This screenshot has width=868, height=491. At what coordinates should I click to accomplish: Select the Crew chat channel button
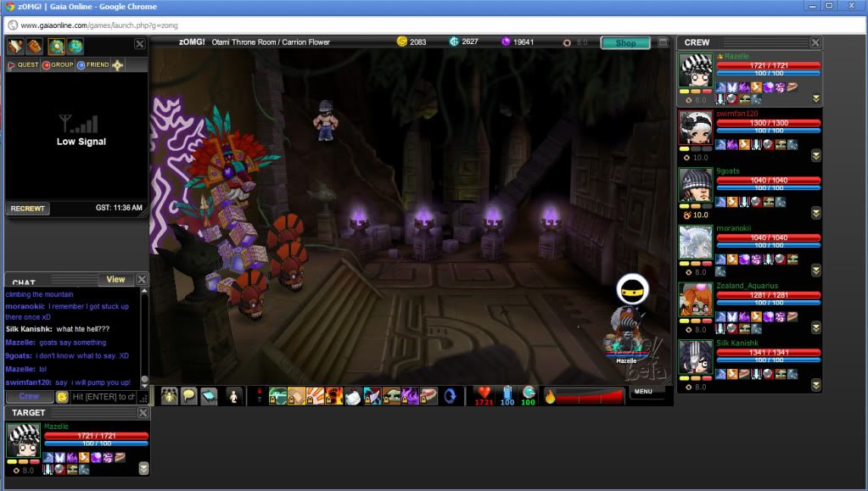pyautogui.click(x=30, y=396)
